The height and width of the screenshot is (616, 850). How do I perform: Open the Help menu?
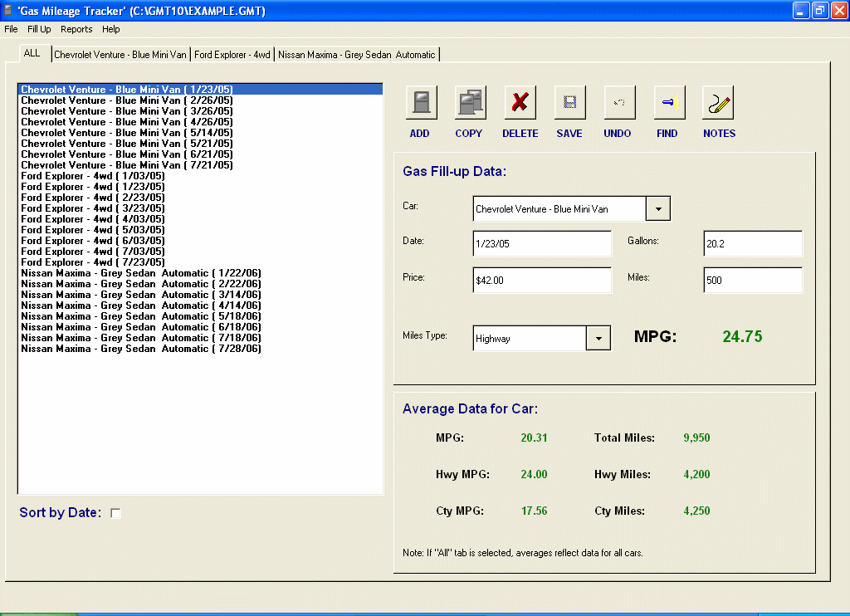(110, 29)
